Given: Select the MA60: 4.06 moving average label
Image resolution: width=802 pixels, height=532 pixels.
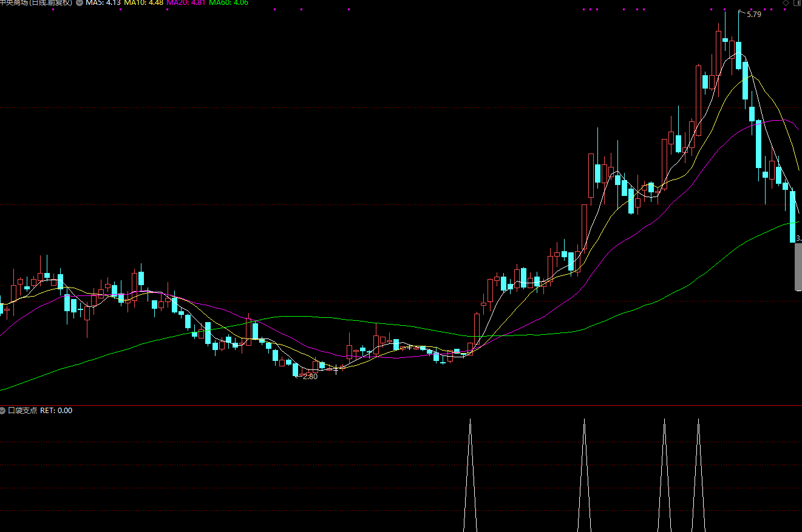Looking at the screenshot, I should [228, 2].
